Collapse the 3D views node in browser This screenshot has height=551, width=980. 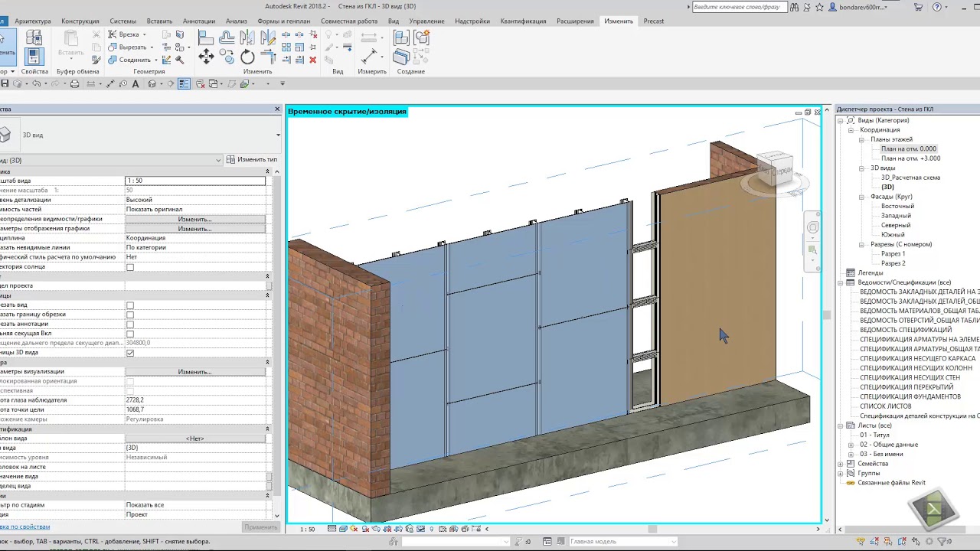pyautogui.click(x=861, y=168)
